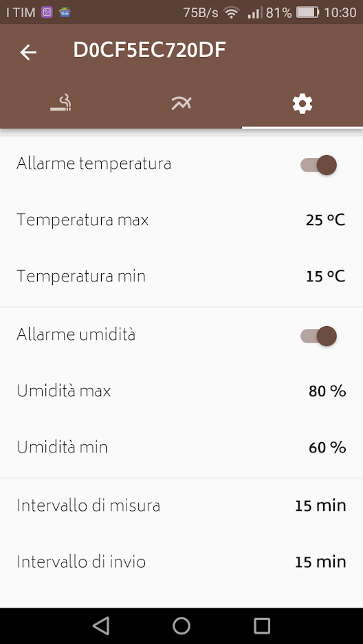Image resolution: width=363 pixels, height=644 pixels.
Task: Open the chart trends tab icon
Action: coord(181,104)
